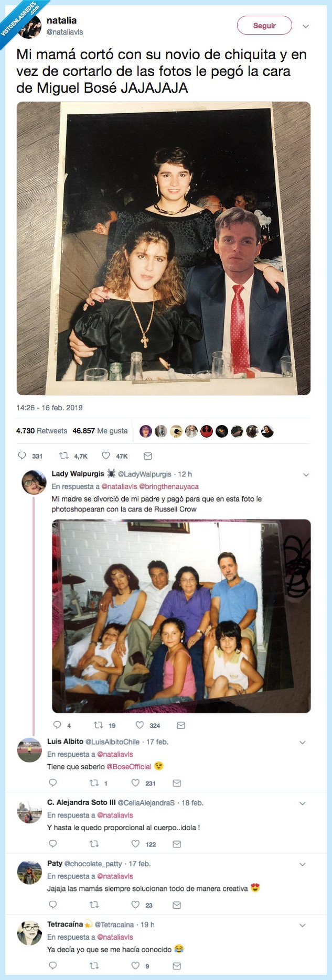Retweet Lady Walpurgis's reply
Viewport: 332px width, 980px height.
98,725
